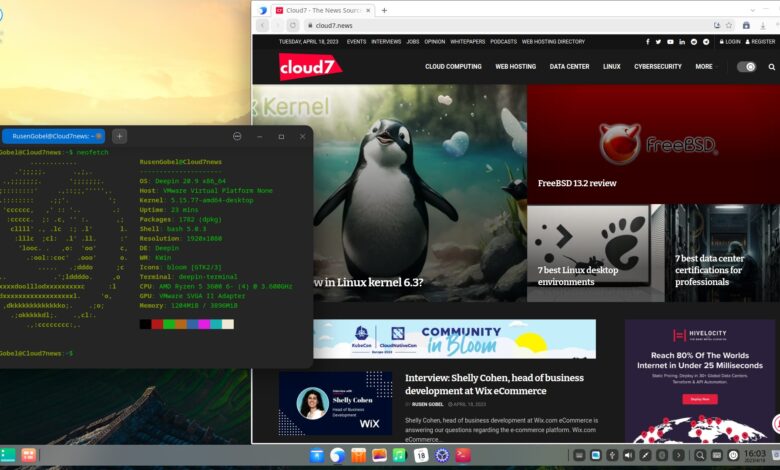Open the Linux kernel 6.3 featured article

(368, 282)
